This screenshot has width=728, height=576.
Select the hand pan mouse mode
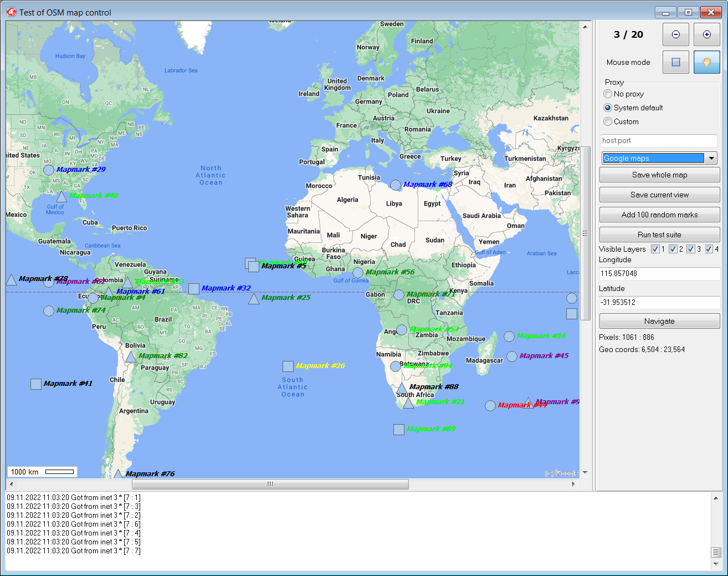tap(707, 62)
